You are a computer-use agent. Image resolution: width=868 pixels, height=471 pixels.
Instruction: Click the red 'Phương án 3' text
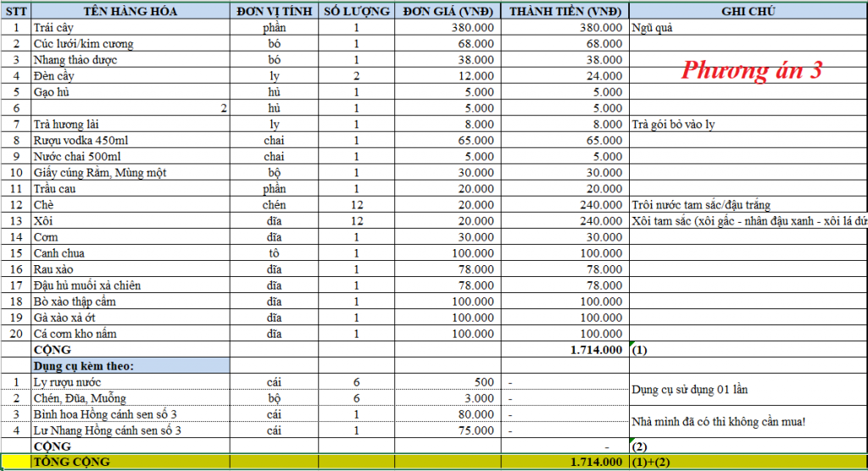click(x=751, y=70)
